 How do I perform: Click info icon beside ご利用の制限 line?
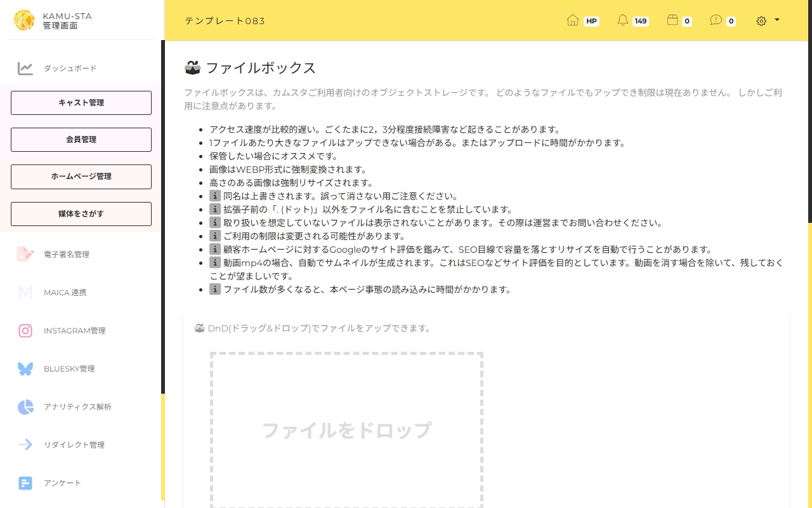click(215, 236)
